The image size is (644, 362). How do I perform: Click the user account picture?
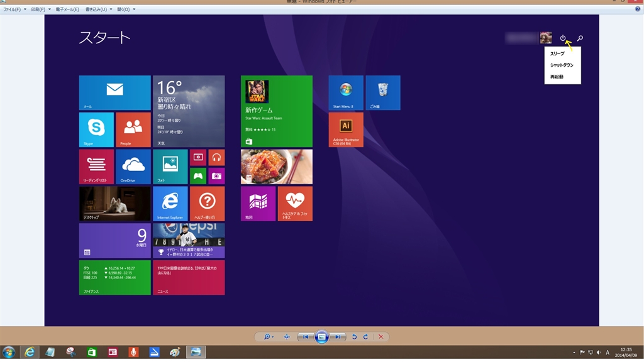click(546, 38)
